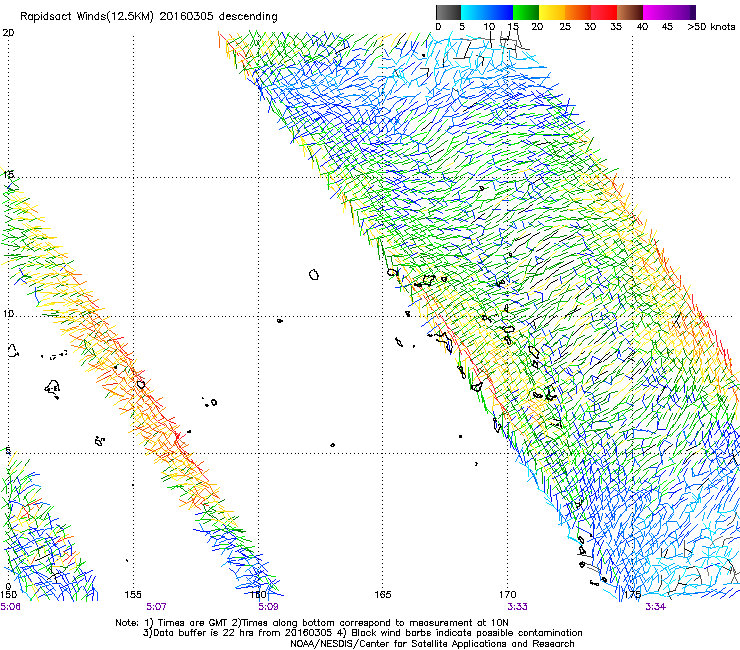Screen dimensions: 740x650
Task: Click the '40' label under the color legend
Action: (642, 27)
